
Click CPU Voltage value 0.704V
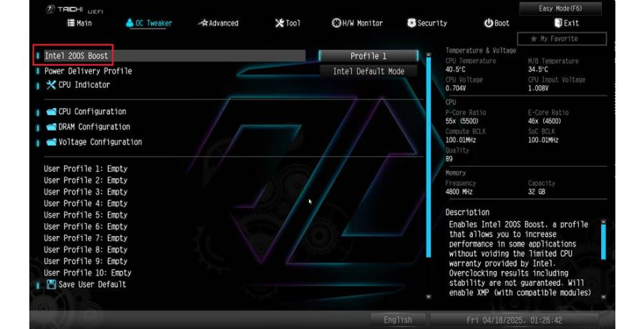pos(456,88)
